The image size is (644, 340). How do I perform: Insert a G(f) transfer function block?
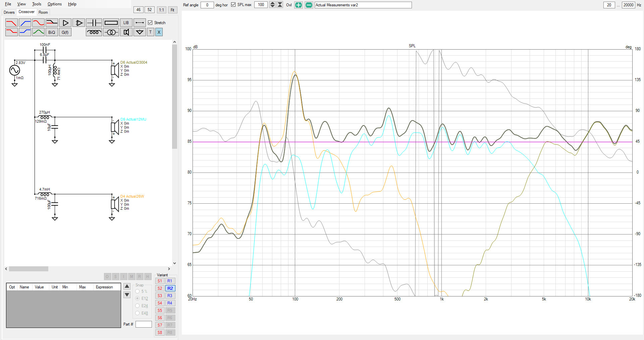tap(65, 32)
